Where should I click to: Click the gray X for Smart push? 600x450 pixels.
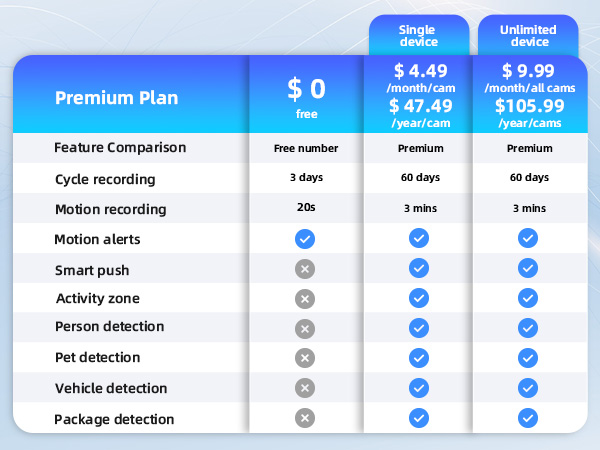[306, 269]
